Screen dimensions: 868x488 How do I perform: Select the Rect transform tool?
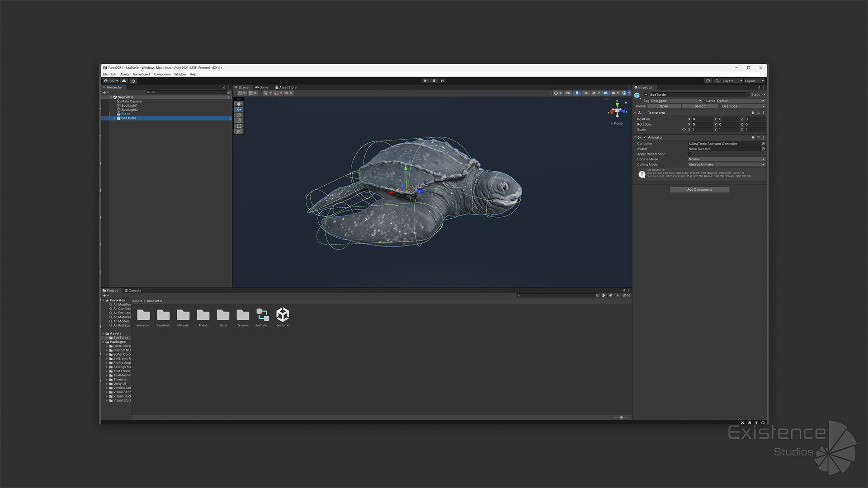[x=239, y=127]
